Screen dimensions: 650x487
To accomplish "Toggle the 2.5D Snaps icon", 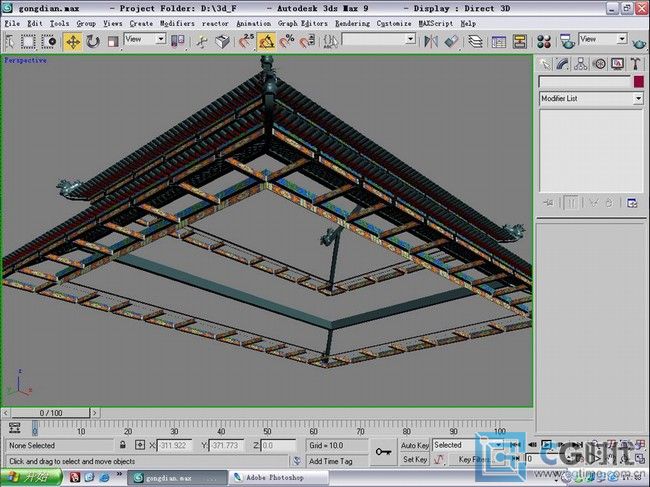I will [x=246, y=41].
